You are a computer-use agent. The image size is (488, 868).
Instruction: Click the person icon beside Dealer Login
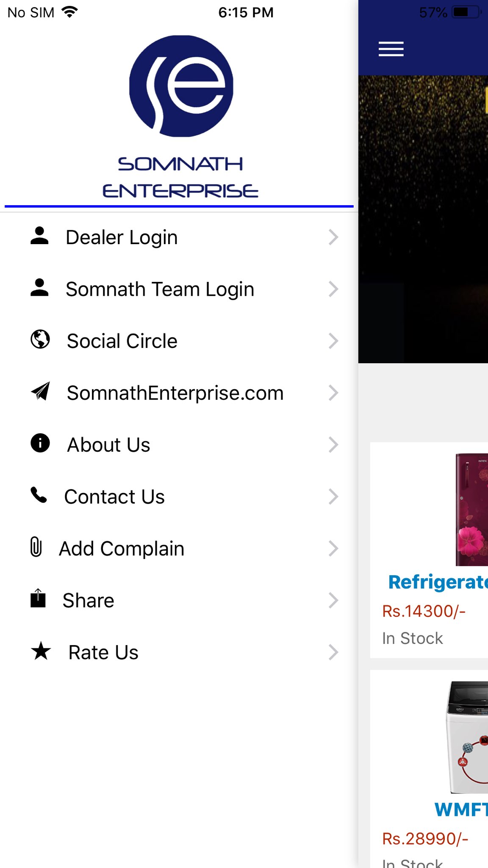(39, 236)
